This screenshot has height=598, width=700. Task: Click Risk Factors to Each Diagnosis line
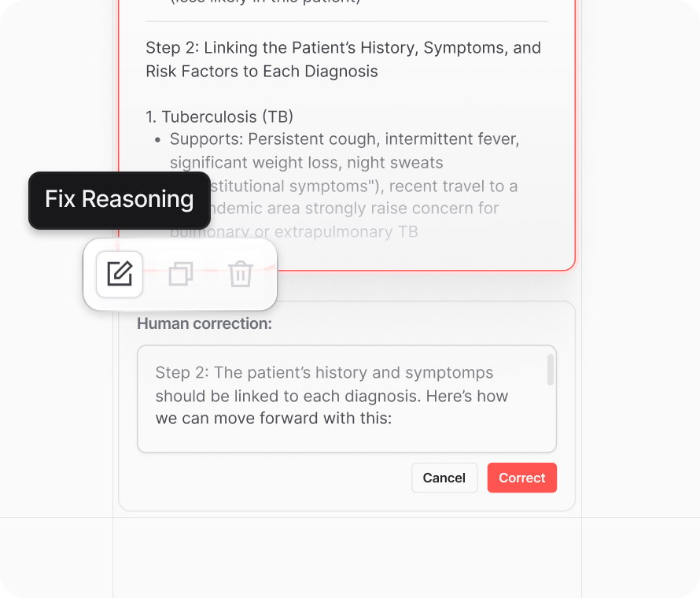coord(261,72)
